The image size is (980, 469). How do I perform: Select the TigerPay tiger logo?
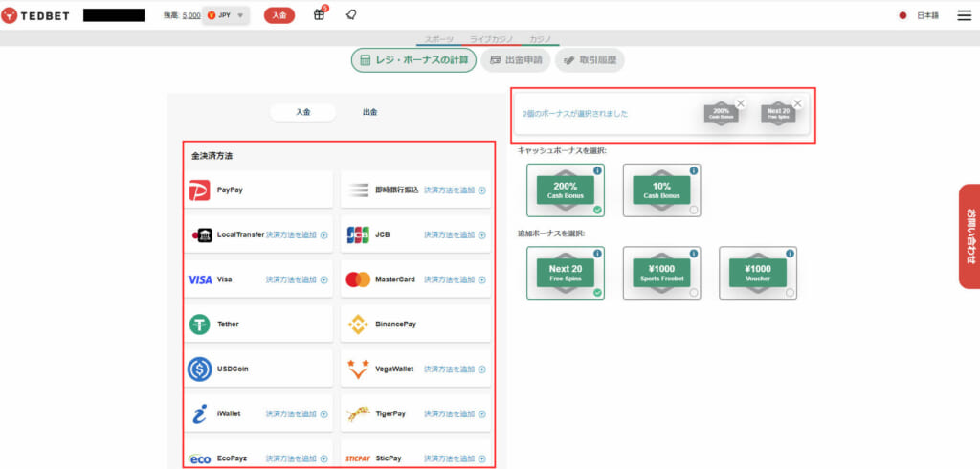coord(358,414)
